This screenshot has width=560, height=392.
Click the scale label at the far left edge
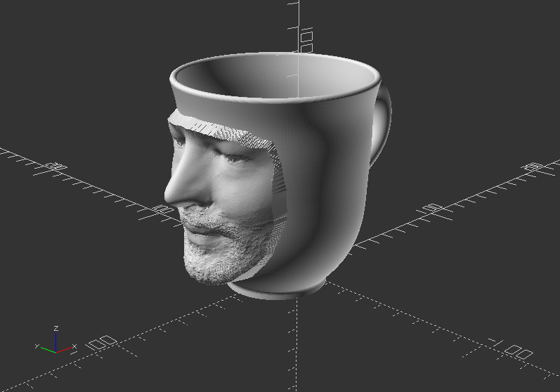click(53, 167)
